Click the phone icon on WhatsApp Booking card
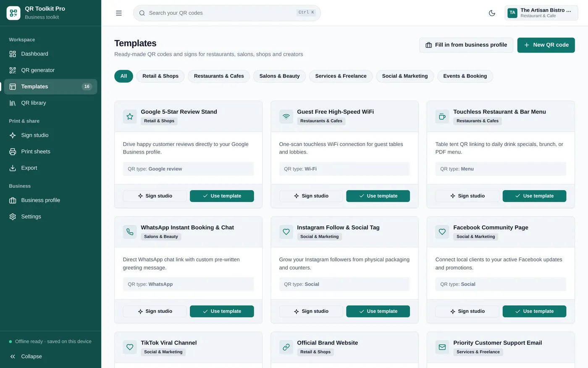Image resolution: width=588 pixels, height=368 pixels. 130,232
